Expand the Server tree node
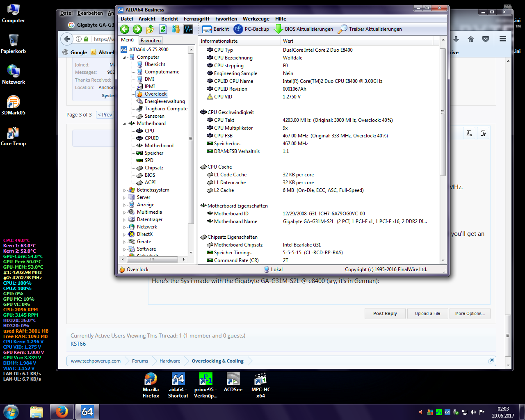 click(x=125, y=197)
